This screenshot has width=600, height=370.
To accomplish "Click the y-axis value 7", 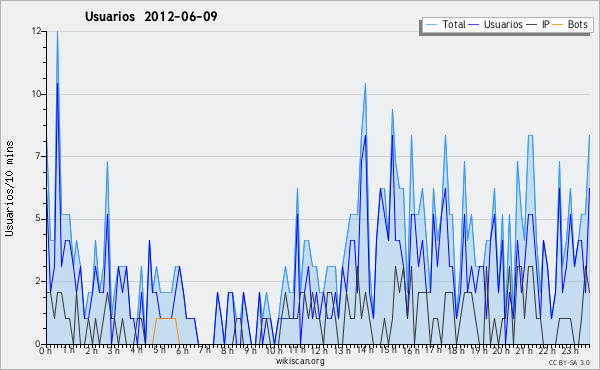I will point(39,156).
